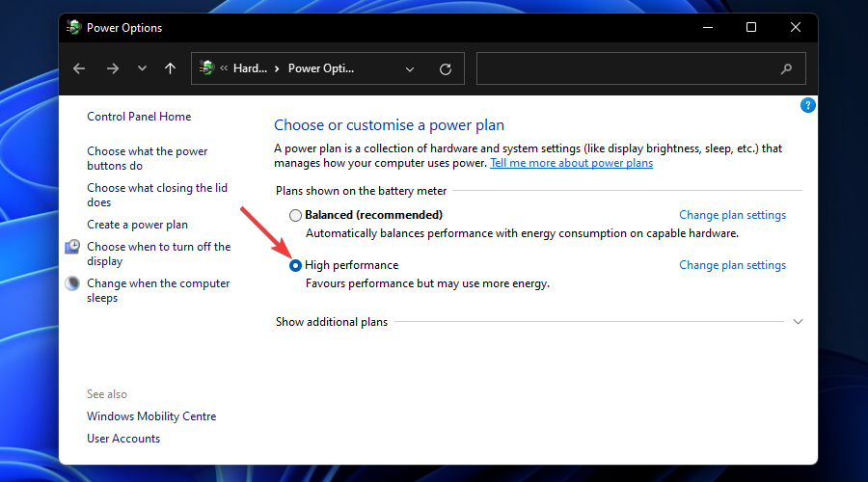Open Change when the computer sleeps
This screenshot has width=868, height=482.
point(158,290)
